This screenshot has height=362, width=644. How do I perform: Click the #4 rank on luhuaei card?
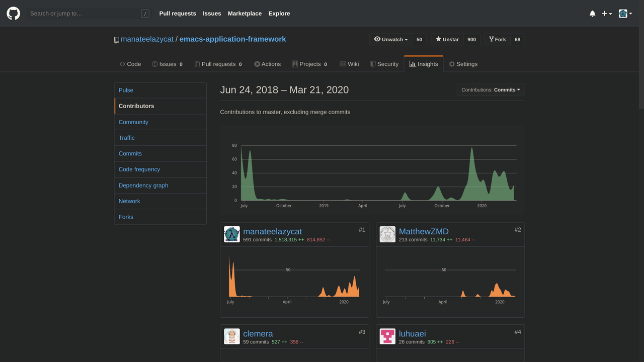(x=518, y=332)
